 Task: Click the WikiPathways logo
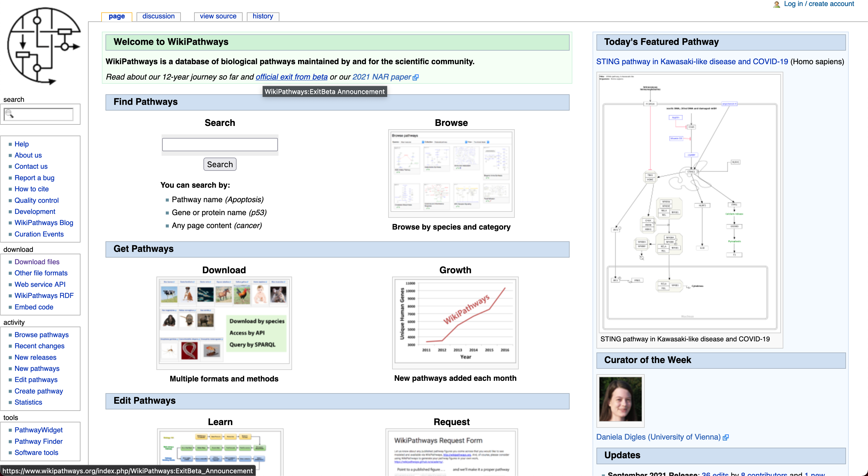44,46
